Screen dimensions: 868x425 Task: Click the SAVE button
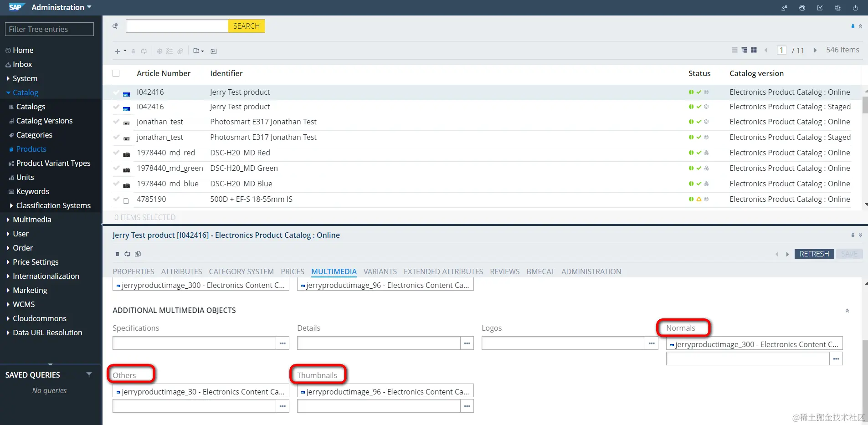(x=849, y=254)
